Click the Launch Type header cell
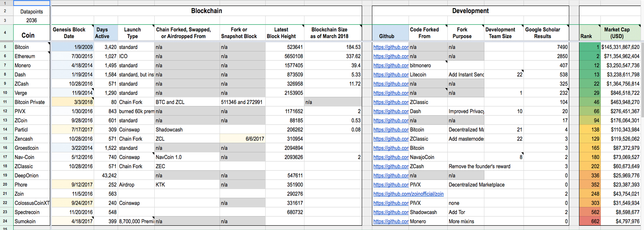The width and height of the screenshot is (644, 230). point(136,32)
